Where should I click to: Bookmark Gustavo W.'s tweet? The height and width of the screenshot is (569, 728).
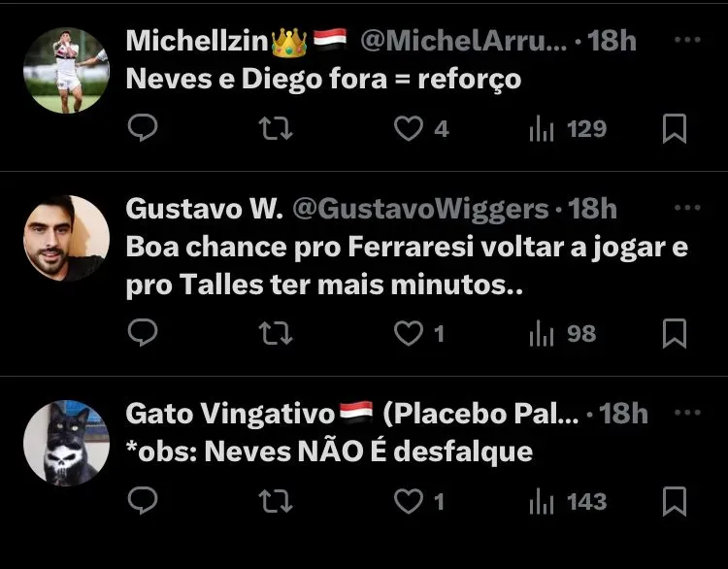[675, 333]
